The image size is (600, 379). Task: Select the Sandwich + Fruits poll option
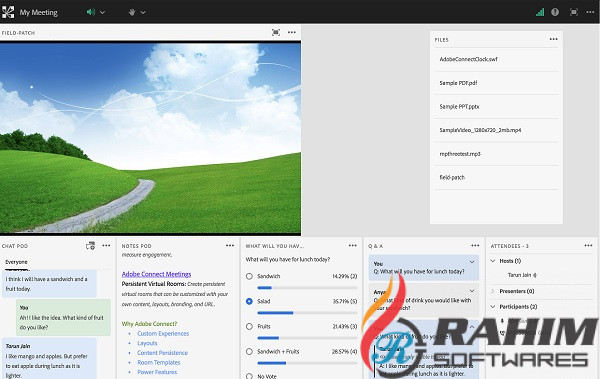tap(249, 351)
